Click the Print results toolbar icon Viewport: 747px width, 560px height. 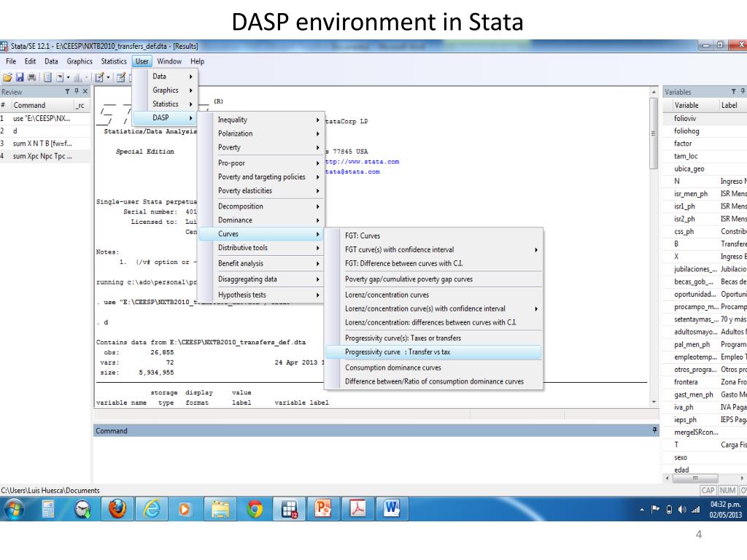click(x=32, y=77)
